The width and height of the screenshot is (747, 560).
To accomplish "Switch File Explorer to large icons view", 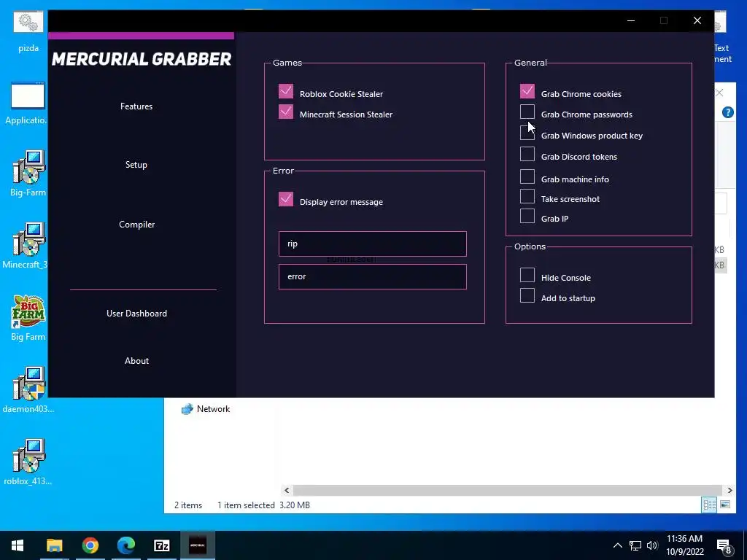I will tap(725, 505).
